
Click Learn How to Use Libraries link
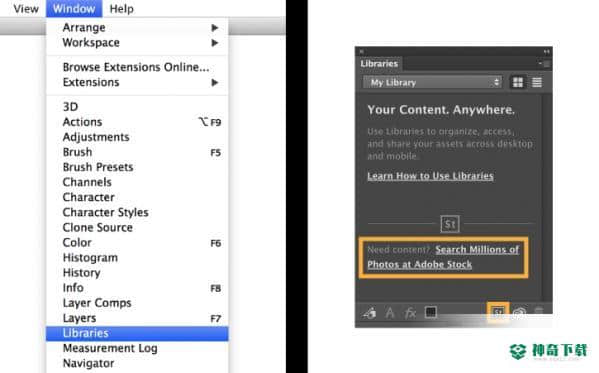click(430, 176)
